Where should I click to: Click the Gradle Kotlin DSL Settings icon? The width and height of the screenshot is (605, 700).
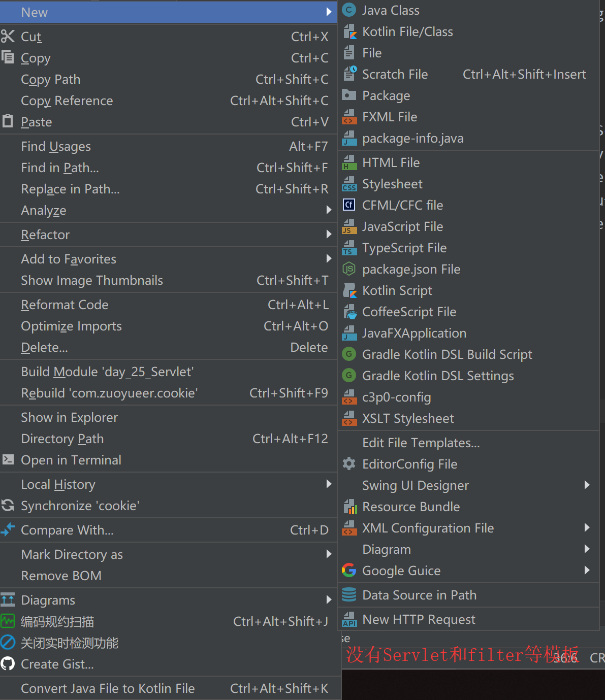pos(349,376)
